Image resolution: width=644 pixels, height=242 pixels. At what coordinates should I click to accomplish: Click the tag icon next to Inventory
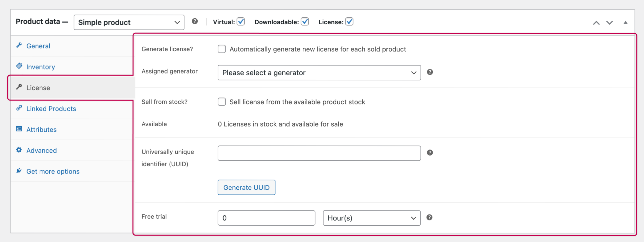[19, 66]
